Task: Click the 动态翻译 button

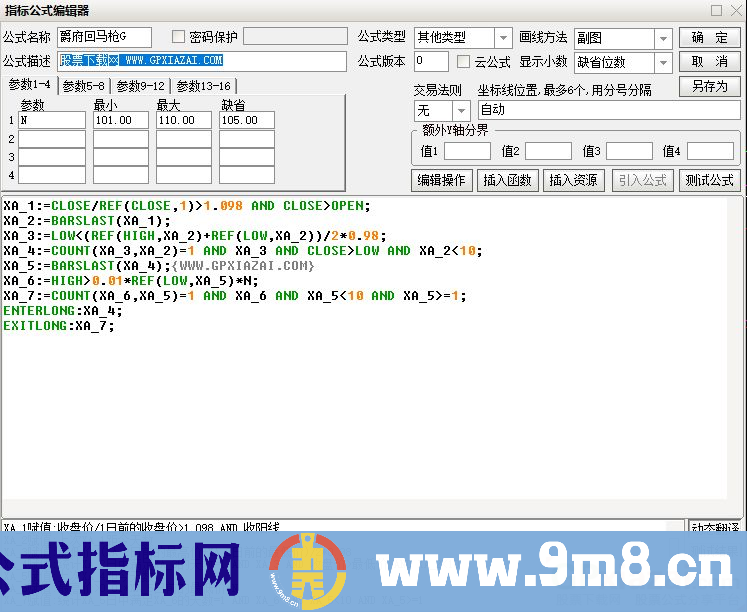Action: coord(716,526)
